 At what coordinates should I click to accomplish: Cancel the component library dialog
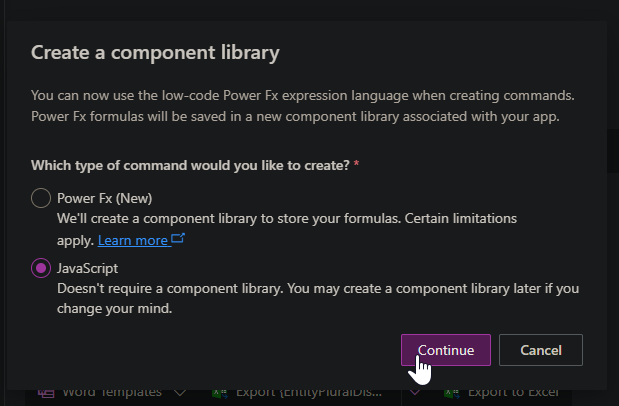coord(541,350)
